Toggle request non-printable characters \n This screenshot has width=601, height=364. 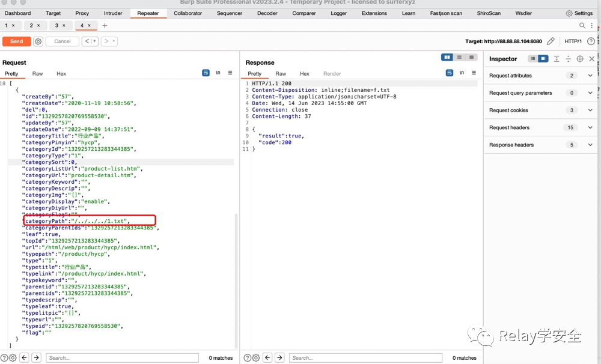(218, 73)
